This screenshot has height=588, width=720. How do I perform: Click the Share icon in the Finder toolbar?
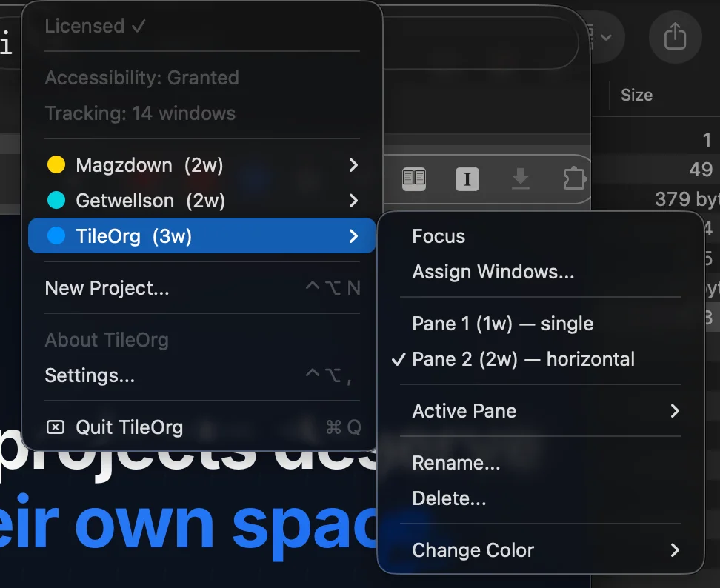(x=675, y=36)
